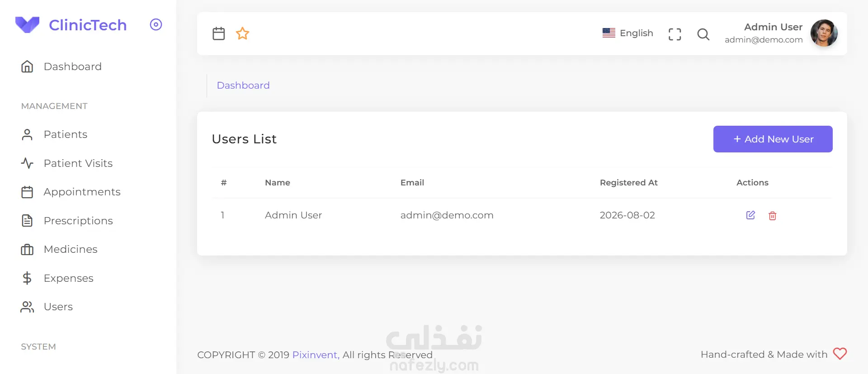Click the calendar icon in top bar
Screen dimensions: 868x374
point(219,33)
